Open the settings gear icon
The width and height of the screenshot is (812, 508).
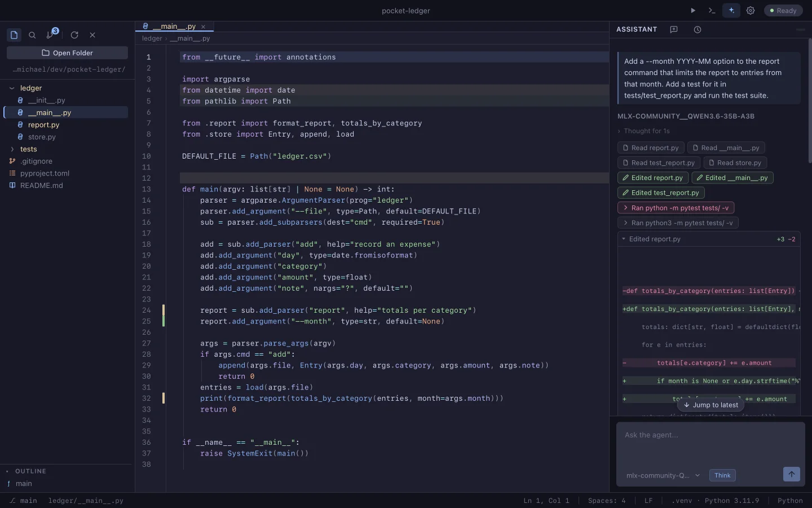click(x=751, y=10)
